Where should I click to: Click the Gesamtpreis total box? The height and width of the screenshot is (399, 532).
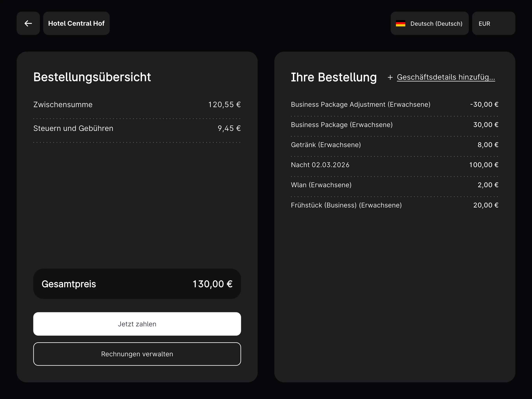tap(137, 284)
